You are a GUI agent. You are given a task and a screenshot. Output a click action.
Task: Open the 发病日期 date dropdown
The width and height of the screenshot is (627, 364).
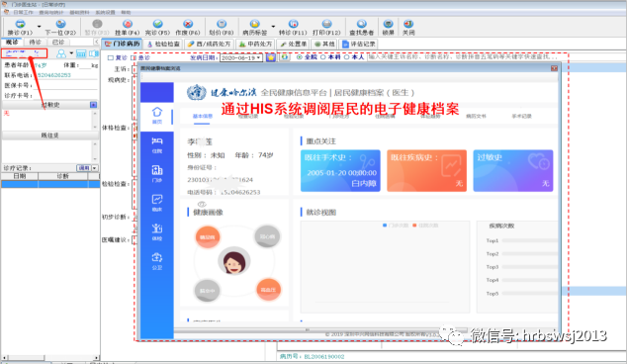259,57
